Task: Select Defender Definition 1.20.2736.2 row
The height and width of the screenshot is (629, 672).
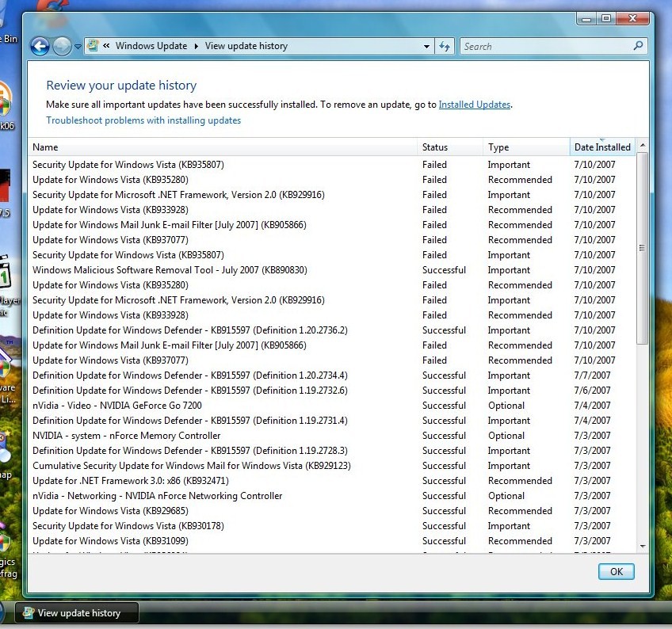Action: [331, 330]
